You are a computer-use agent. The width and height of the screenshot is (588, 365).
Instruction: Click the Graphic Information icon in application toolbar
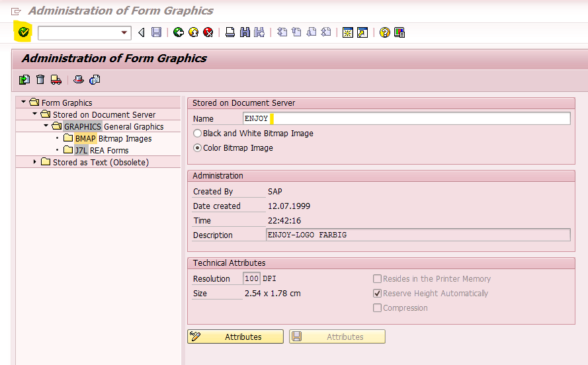pyautogui.click(x=95, y=79)
